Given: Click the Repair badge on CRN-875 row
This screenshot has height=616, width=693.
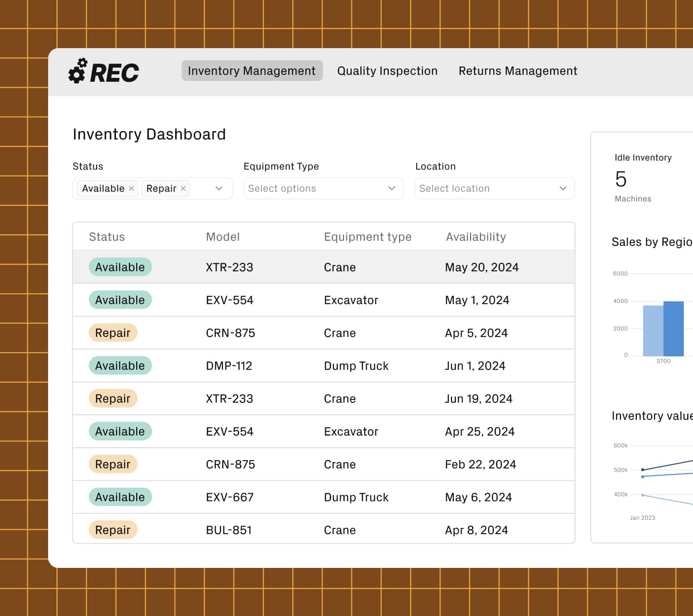Looking at the screenshot, I should [x=113, y=333].
